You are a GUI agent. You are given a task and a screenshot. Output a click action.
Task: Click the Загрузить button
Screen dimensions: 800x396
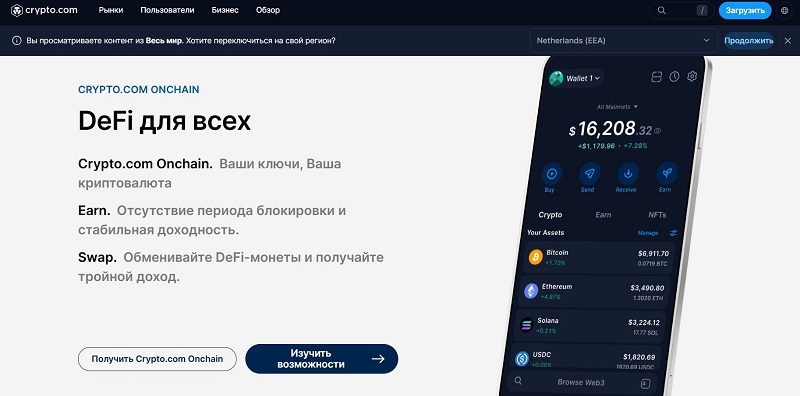click(745, 10)
